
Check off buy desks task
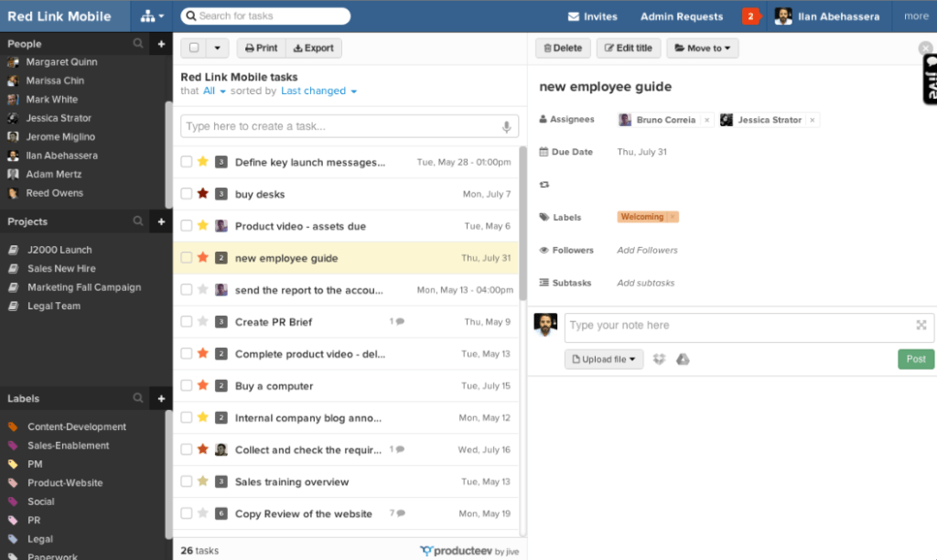point(187,194)
